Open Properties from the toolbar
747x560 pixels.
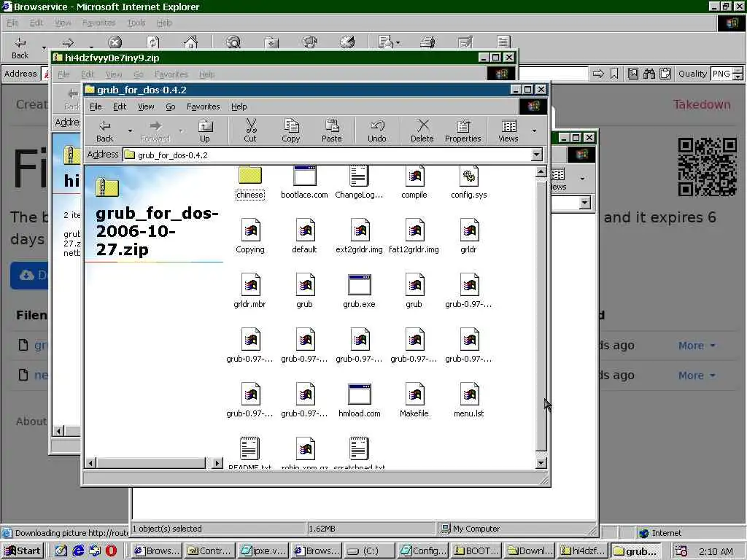point(463,131)
